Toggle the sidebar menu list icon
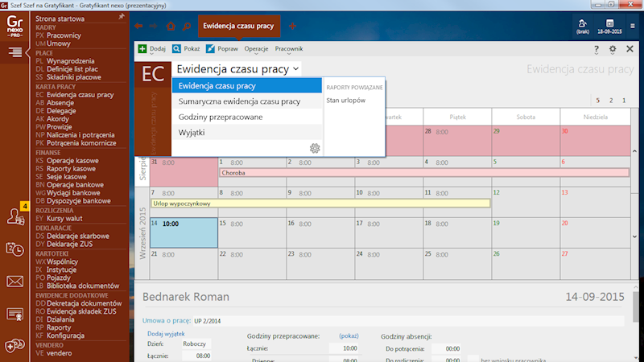 [x=14, y=52]
